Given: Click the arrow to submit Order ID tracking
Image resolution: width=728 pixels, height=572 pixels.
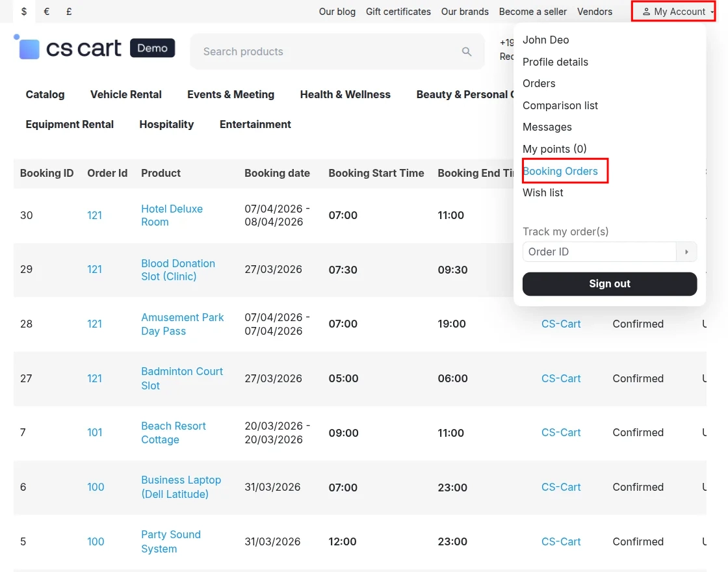Looking at the screenshot, I should (x=687, y=252).
